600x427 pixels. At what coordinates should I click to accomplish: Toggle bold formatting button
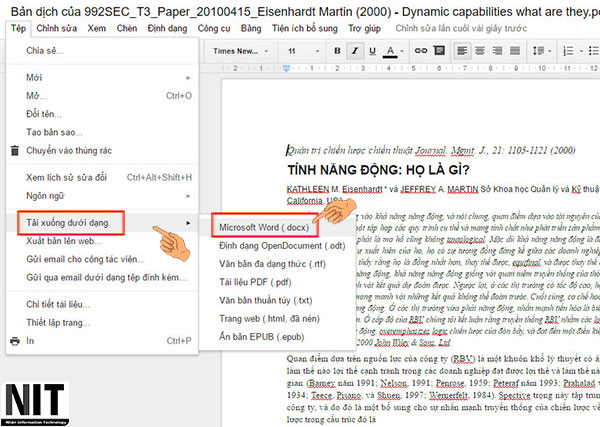337,51
